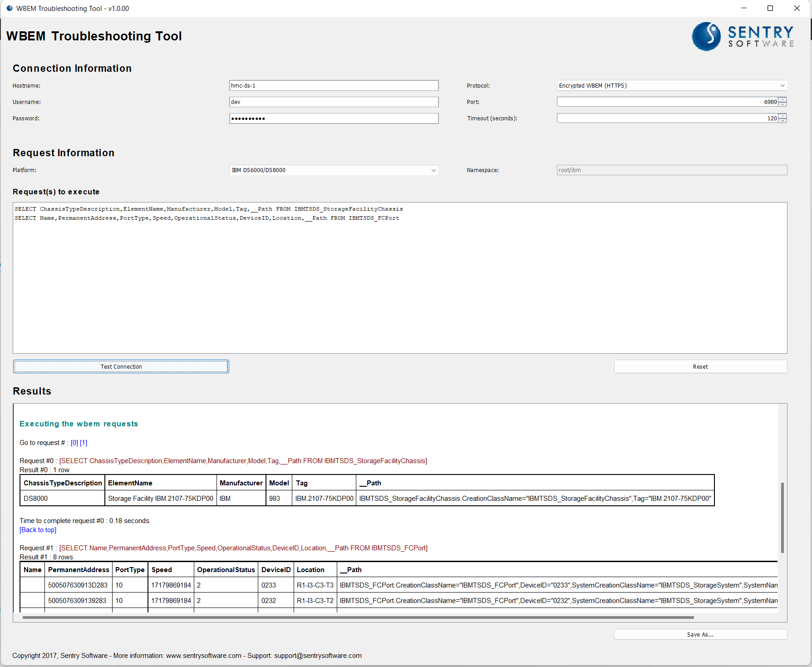Click the Location R1-I3-C3-T2 cell
This screenshot has height=667, width=812.
coord(315,601)
